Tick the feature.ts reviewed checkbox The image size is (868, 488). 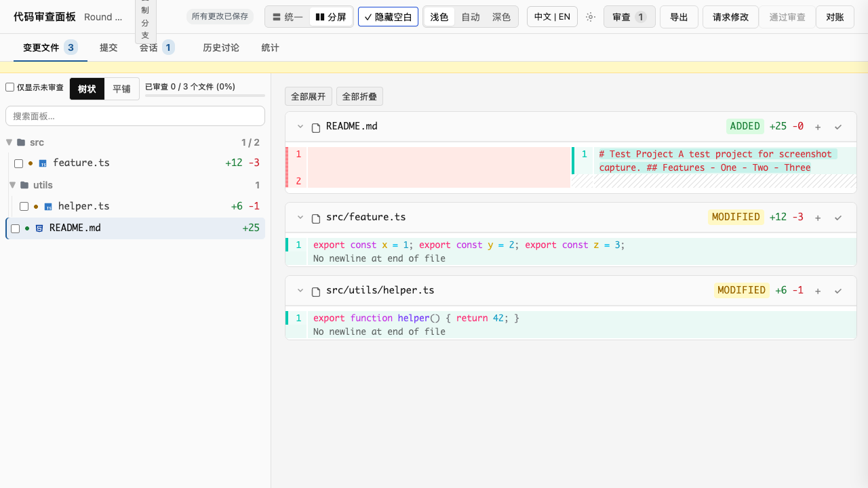[18, 163]
